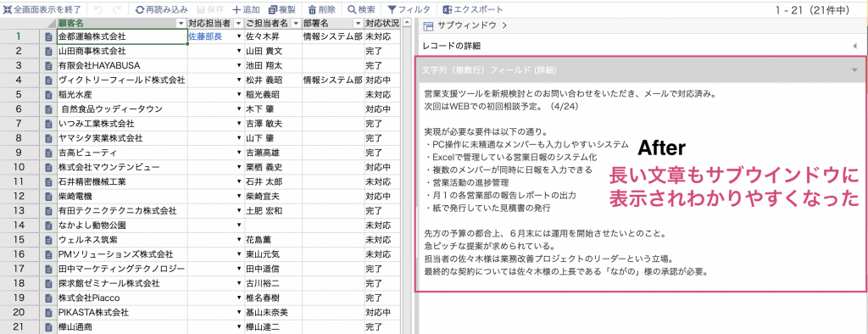Open record icon for PMソリューションズ株式会社
Screen dimensions: 868x334
(x=48, y=254)
